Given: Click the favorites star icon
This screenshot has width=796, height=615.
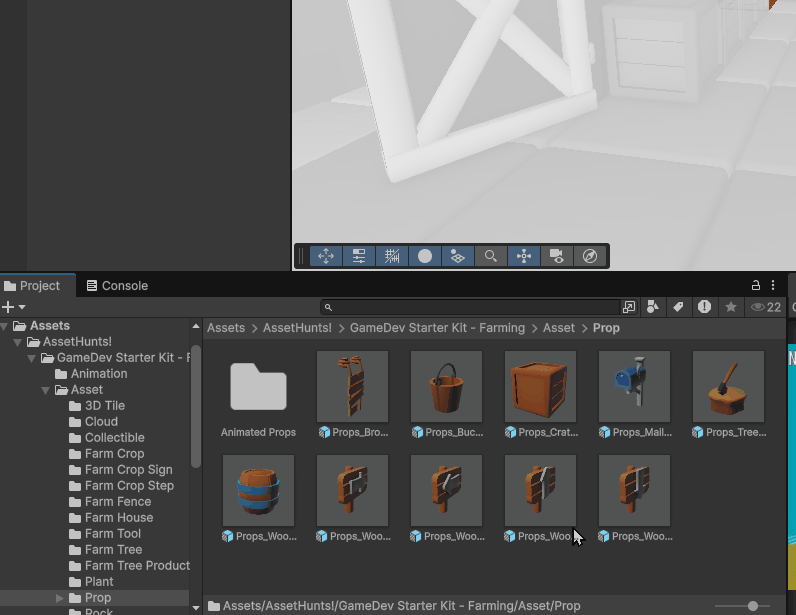Looking at the screenshot, I should 731,307.
